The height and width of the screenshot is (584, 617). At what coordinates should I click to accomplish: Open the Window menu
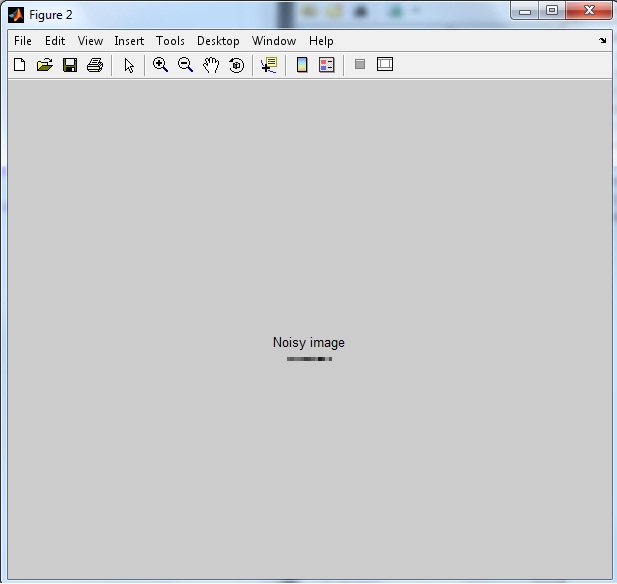click(274, 41)
